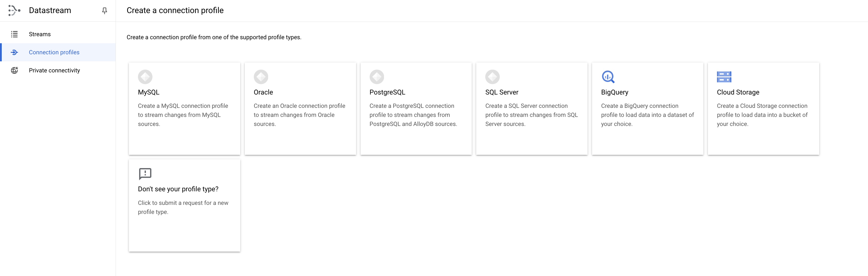
Task: Select the Cloud Storage profile type
Action: [763, 109]
